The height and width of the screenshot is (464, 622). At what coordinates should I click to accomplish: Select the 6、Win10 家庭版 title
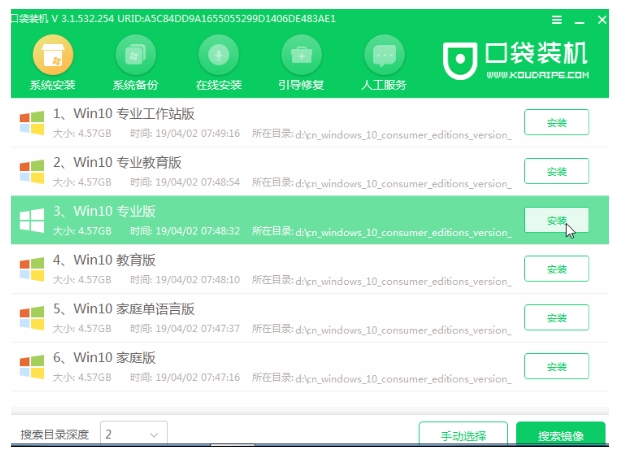click(x=104, y=358)
